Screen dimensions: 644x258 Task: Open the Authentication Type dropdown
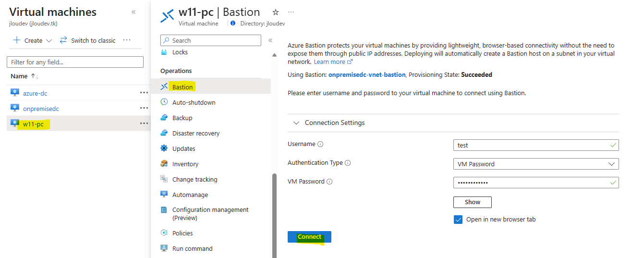[536, 164]
